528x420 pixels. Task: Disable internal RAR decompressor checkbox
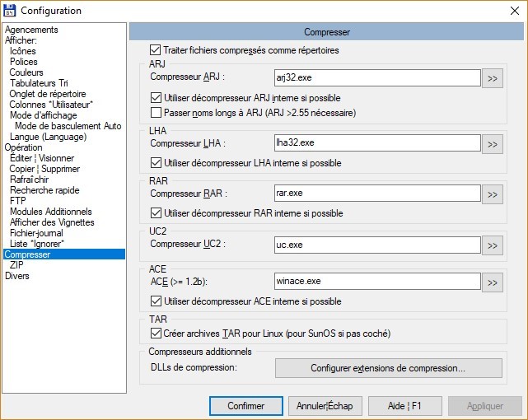click(157, 213)
